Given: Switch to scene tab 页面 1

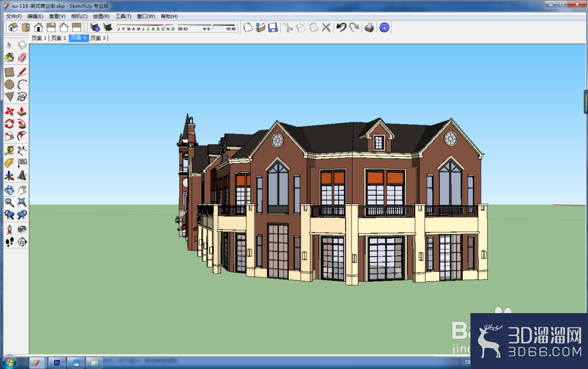Looking at the screenshot, I should click(39, 38).
